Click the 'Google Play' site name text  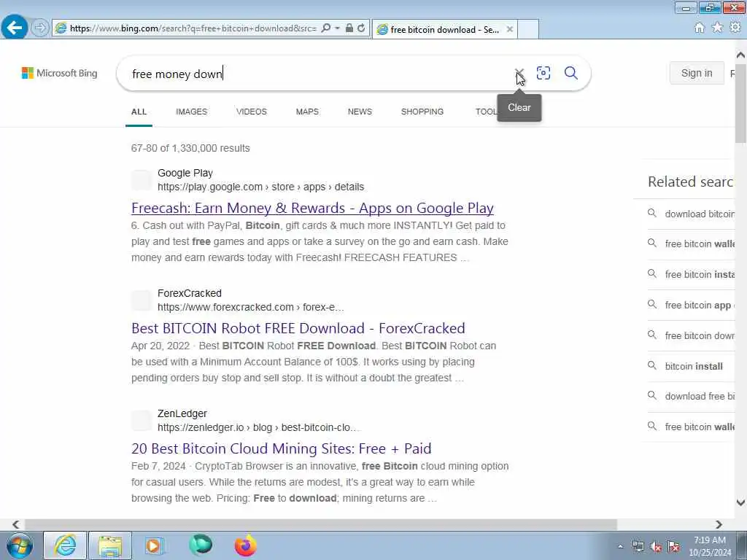pyautogui.click(x=185, y=173)
